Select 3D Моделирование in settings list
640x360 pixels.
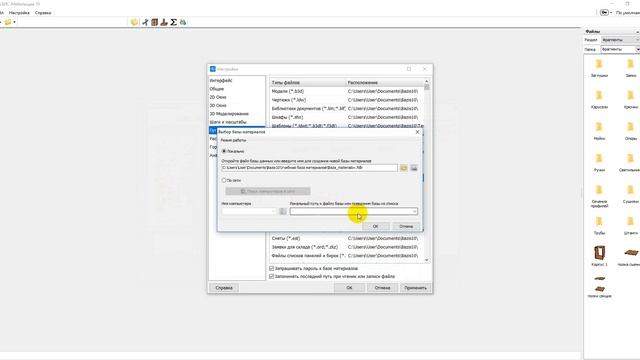pos(229,113)
